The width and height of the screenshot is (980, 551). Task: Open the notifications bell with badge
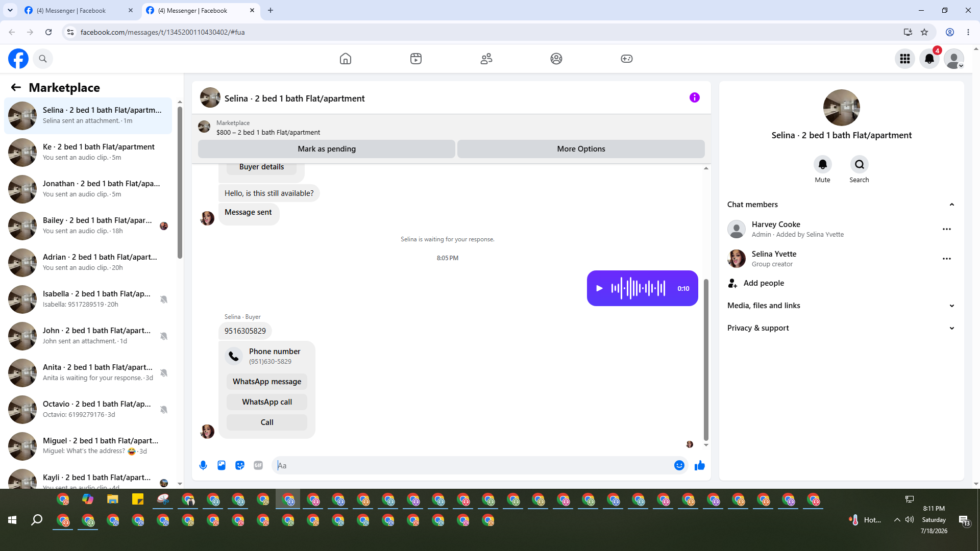929,59
